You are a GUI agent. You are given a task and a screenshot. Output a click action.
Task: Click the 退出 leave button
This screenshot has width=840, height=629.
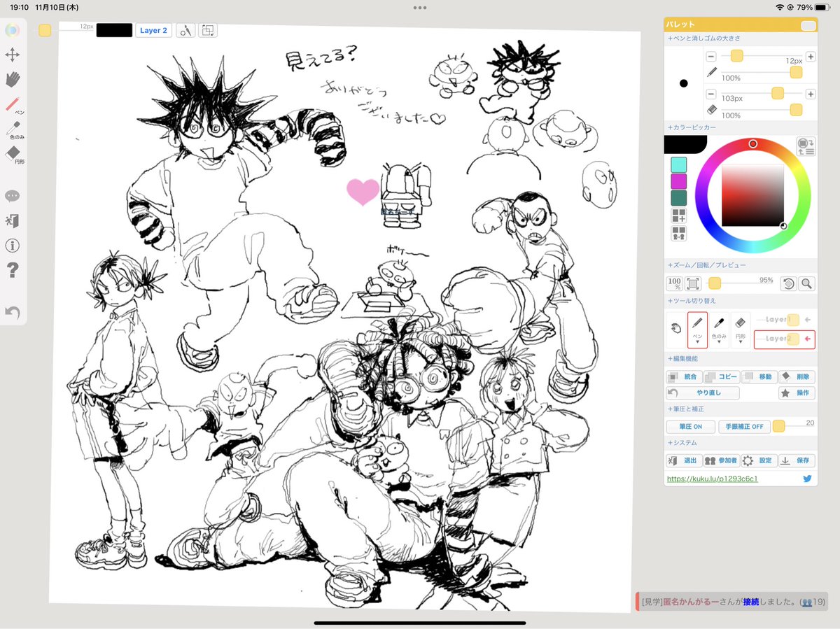coord(684,460)
